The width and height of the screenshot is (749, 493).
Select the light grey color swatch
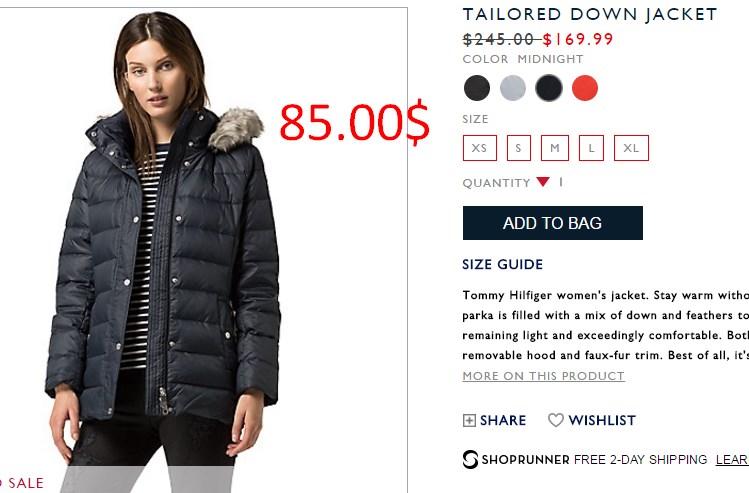(513, 88)
